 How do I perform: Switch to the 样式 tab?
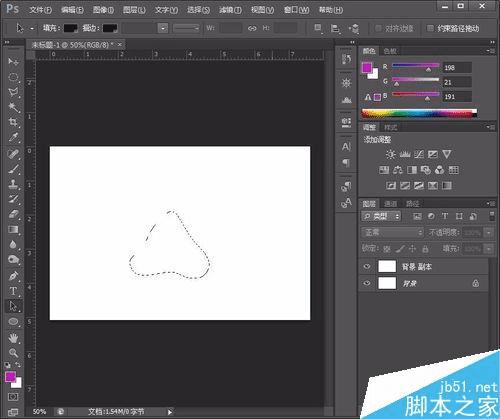click(x=390, y=127)
